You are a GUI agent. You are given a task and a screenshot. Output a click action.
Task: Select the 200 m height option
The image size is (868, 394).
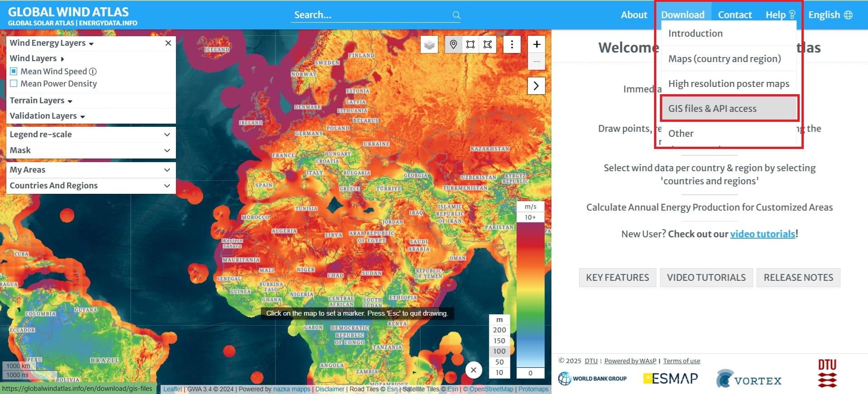[499, 330]
